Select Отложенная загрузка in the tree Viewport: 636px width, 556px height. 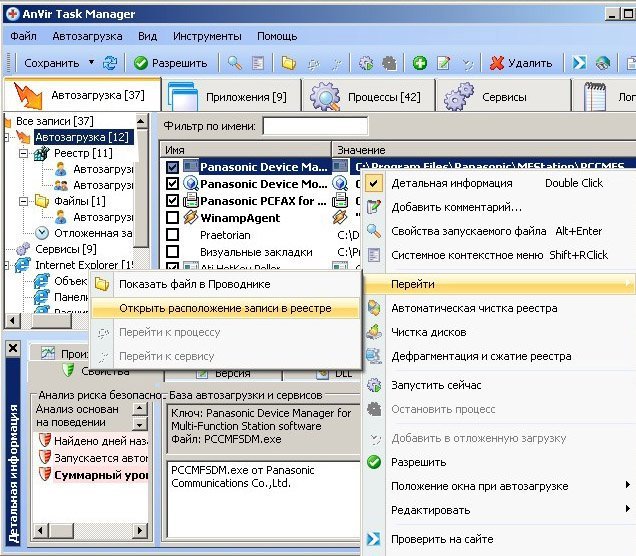tap(93, 233)
